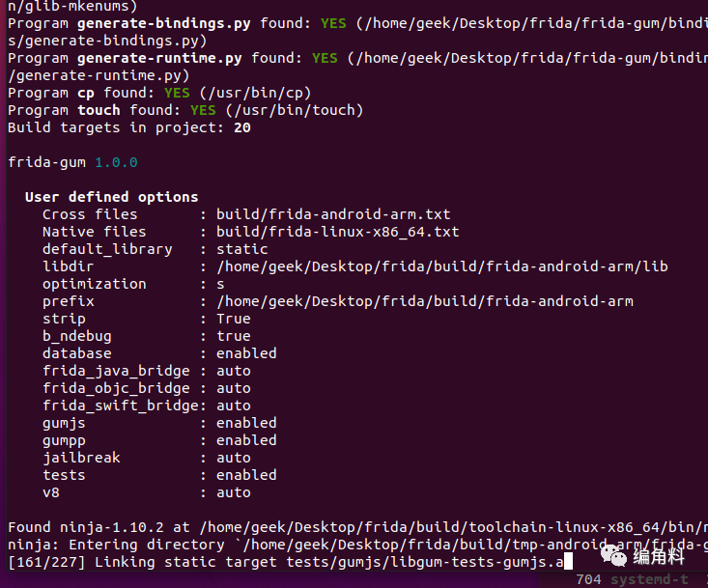
Task: Click the terminal cursor block
Action: pos(569,562)
